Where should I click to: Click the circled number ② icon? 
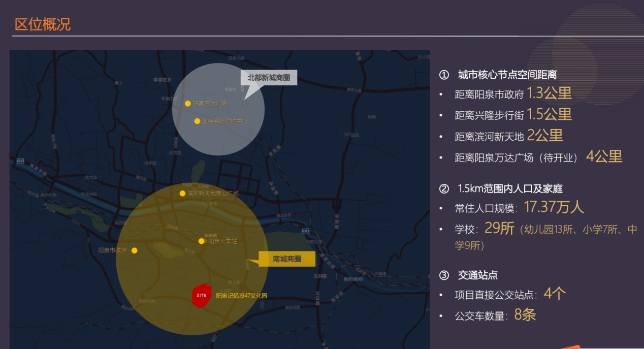444,189
